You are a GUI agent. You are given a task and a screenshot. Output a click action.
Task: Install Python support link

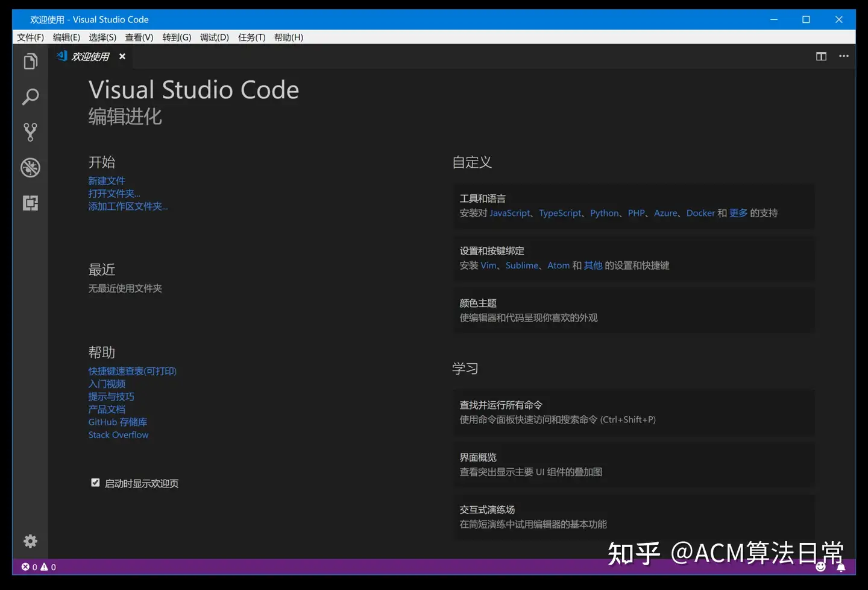604,213
